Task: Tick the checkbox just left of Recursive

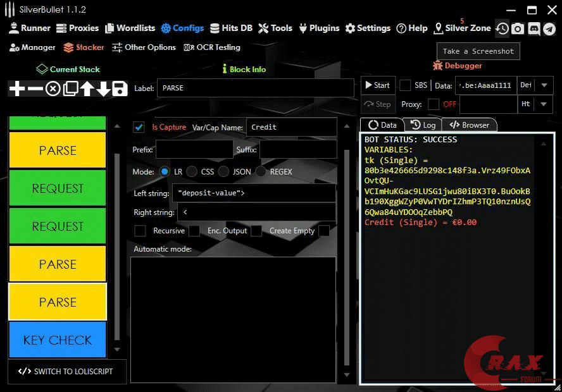Action: coord(140,231)
